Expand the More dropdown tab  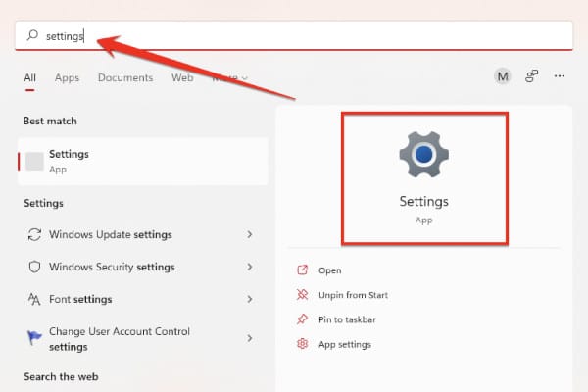[x=230, y=77]
